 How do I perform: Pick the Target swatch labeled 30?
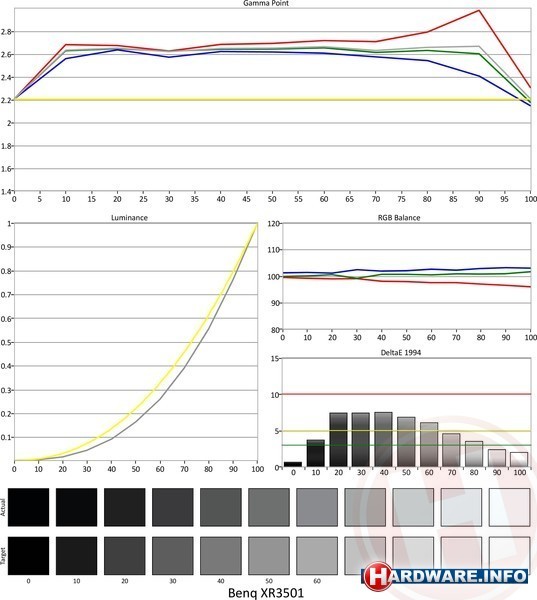coord(173,556)
